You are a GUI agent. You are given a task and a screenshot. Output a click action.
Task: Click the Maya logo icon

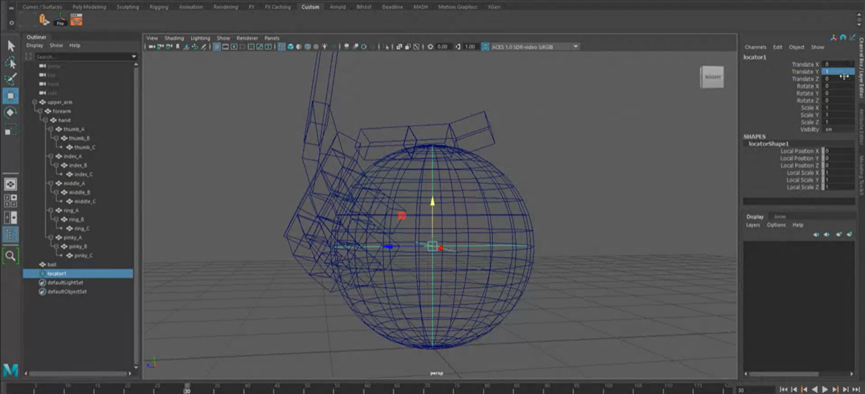tap(10, 370)
